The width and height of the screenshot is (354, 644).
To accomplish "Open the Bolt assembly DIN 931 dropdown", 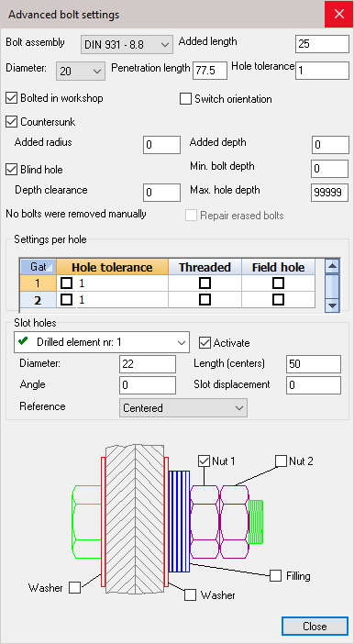I will coord(127,44).
